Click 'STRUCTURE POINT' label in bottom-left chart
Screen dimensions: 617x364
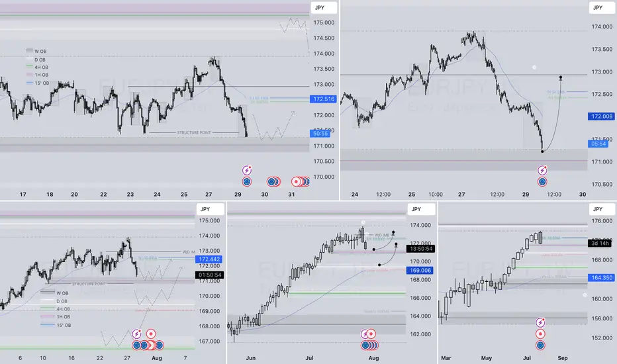89,284
